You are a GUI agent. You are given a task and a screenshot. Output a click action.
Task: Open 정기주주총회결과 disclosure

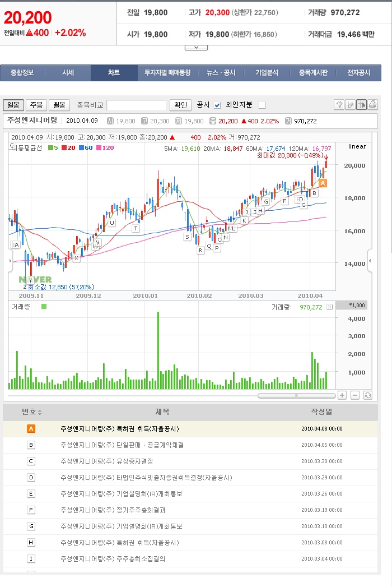pos(113,510)
